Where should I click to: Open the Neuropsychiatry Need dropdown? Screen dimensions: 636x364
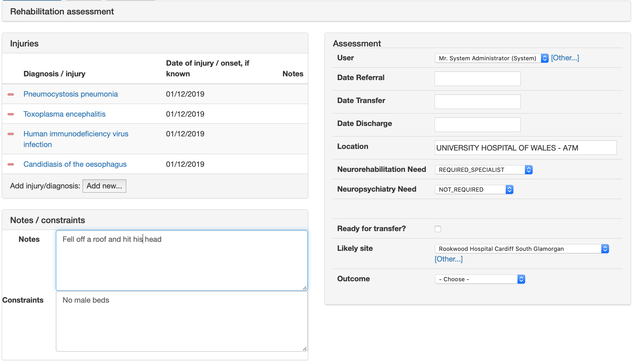pos(474,189)
